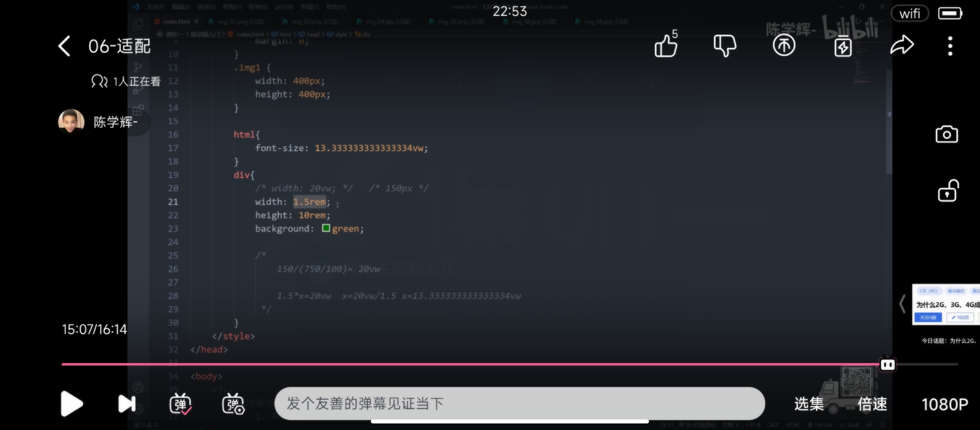Share the video using arrow icon
The image size is (980, 430).
[x=902, y=45]
